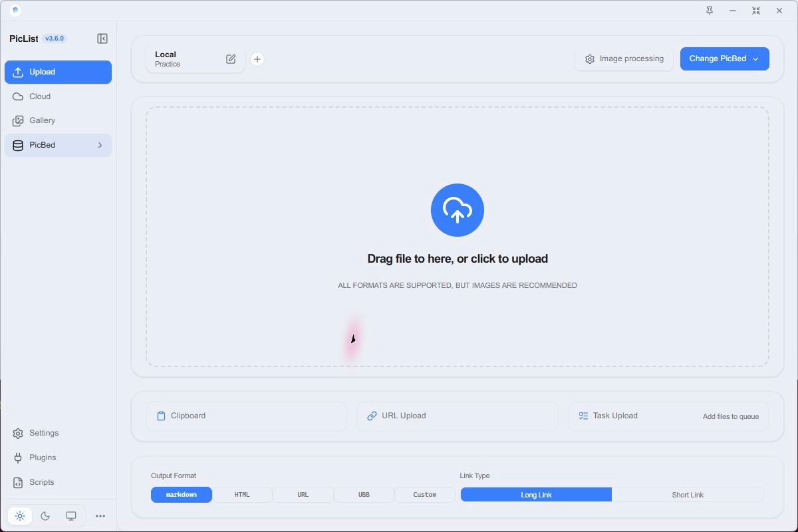Open the Upload page in sidebar
The image size is (798, 532).
[x=58, y=72]
